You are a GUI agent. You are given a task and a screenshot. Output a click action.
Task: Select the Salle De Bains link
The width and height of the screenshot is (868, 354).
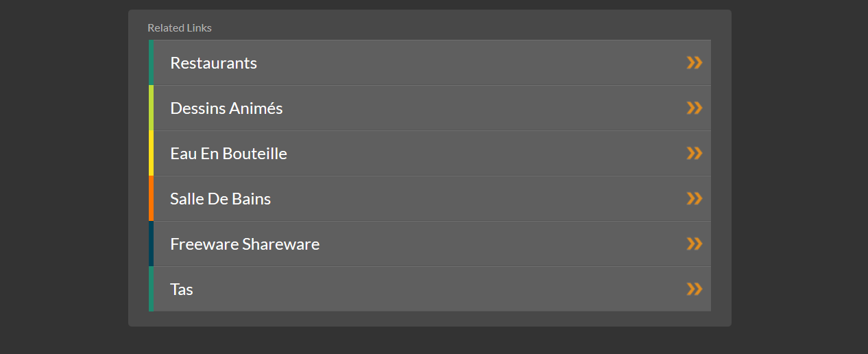click(x=220, y=199)
